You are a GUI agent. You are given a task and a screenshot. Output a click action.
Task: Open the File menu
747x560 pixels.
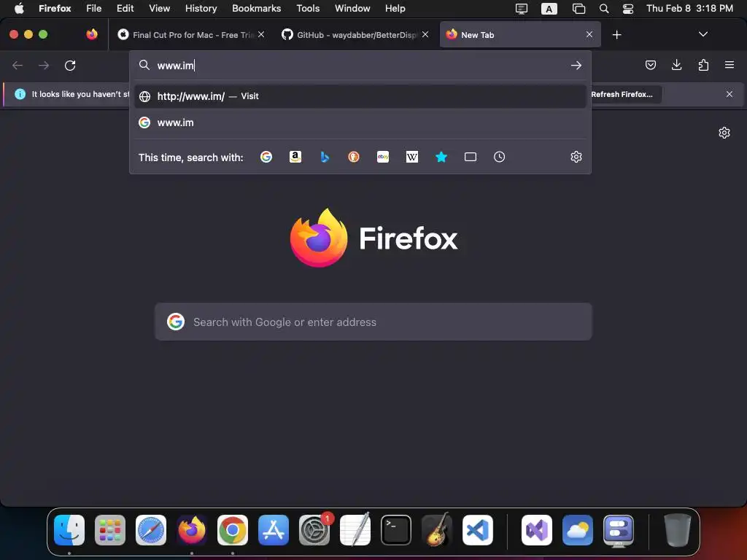pyautogui.click(x=93, y=8)
